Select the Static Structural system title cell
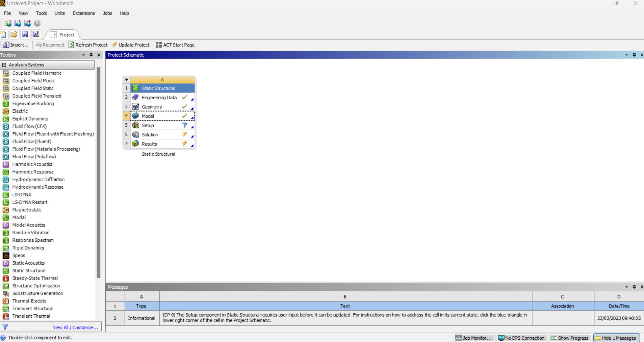Image resolution: width=644 pixels, height=342 pixels. point(162,88)
